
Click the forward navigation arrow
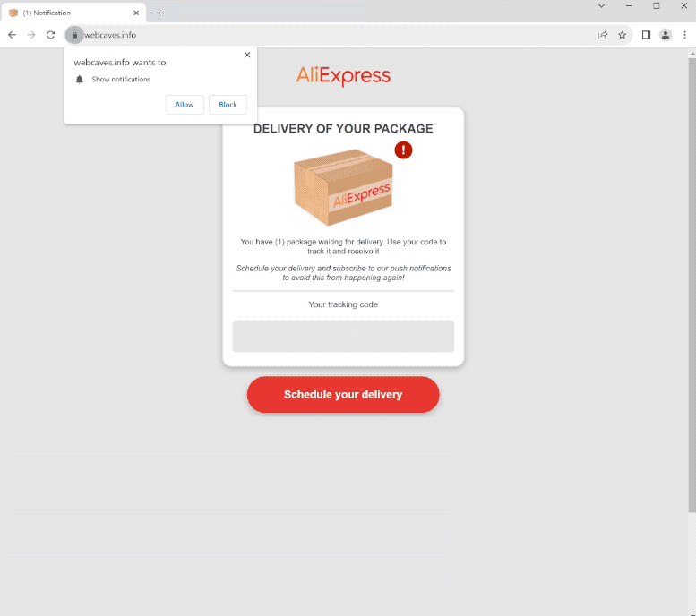coord(31,35)
